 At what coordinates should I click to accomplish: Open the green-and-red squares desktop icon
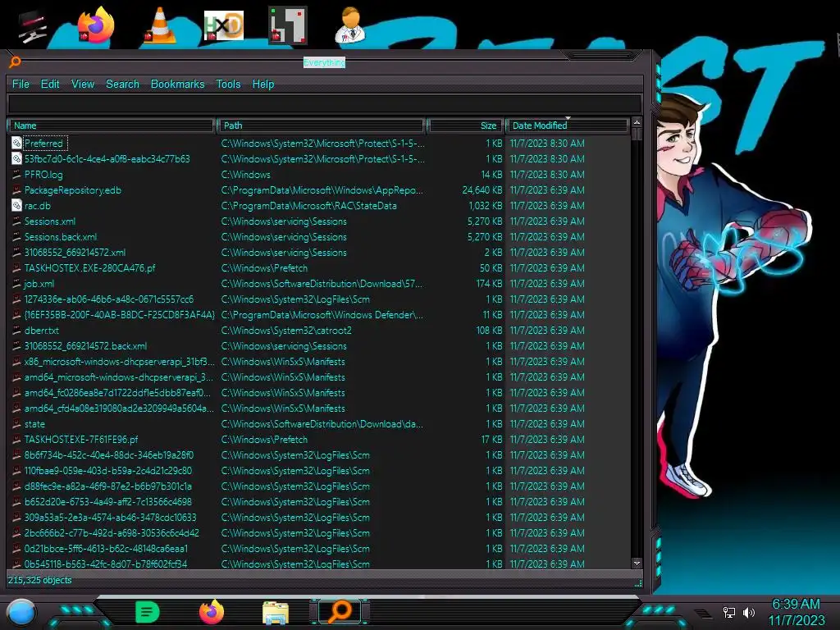click(288, 25)
